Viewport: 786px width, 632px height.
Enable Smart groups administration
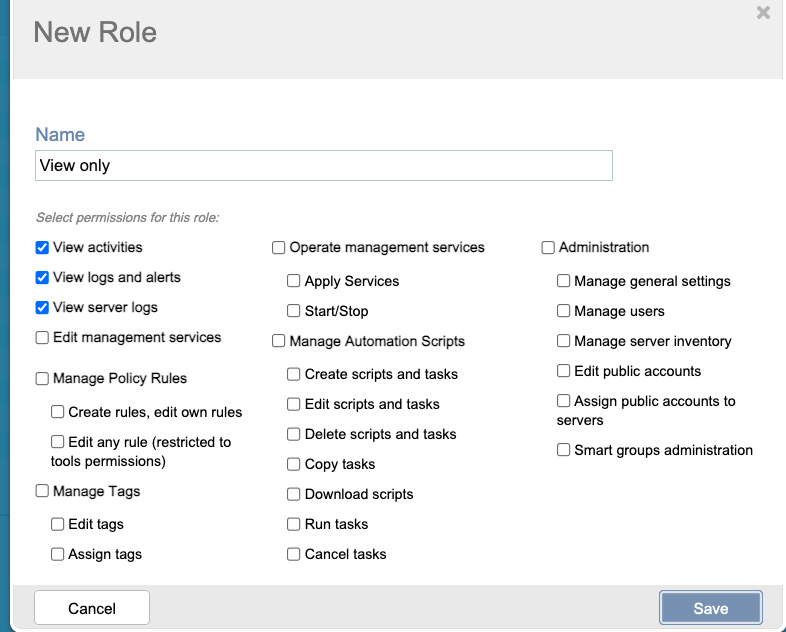(x=564, y=450)
